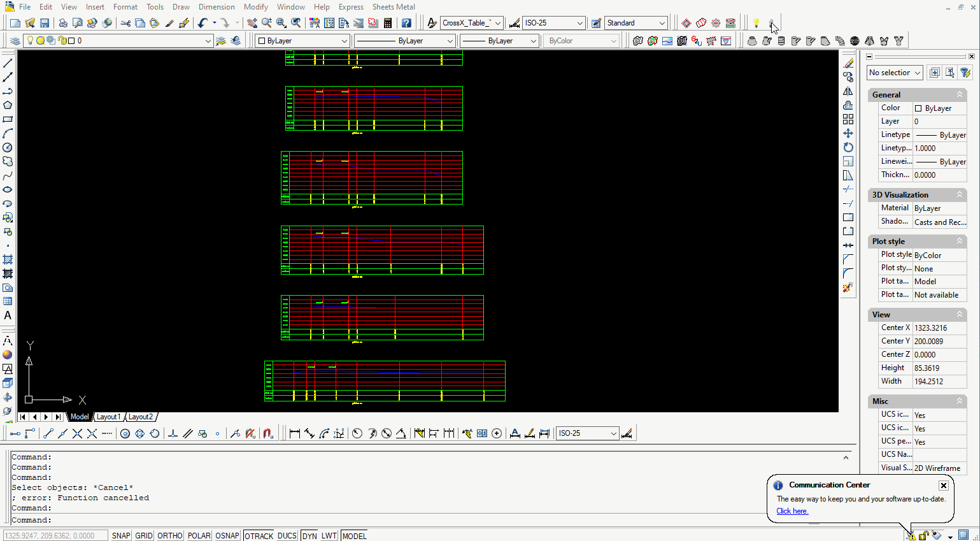Activate the Pan realtime hand icon
The height and width of the screenshot is (541, 980).
pyautogui.click(x=252, y=23)
